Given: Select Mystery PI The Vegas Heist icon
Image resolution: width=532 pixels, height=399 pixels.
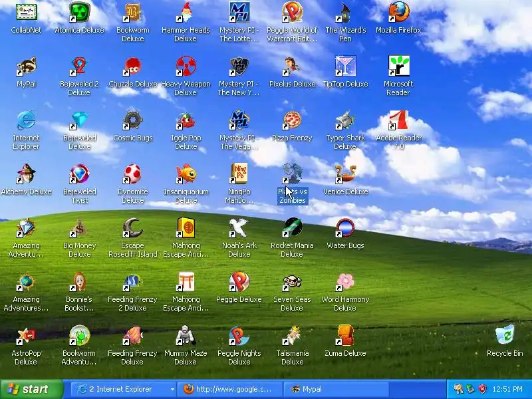Looking at the screenshot, I should (x=239, y=120).
